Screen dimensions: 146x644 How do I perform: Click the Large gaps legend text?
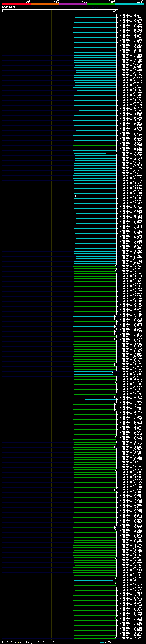pyautogui.click(x=28, y=642)
